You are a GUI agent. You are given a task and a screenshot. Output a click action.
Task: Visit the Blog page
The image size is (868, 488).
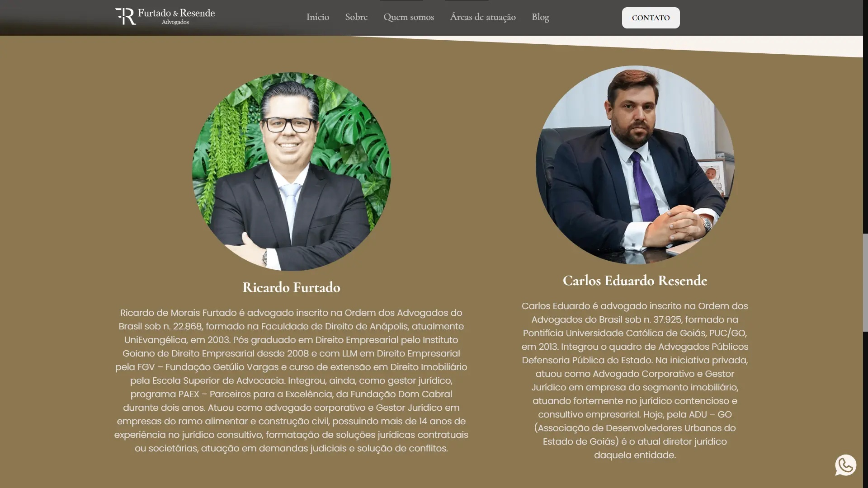pyautogui.click(x=540, y=17)
